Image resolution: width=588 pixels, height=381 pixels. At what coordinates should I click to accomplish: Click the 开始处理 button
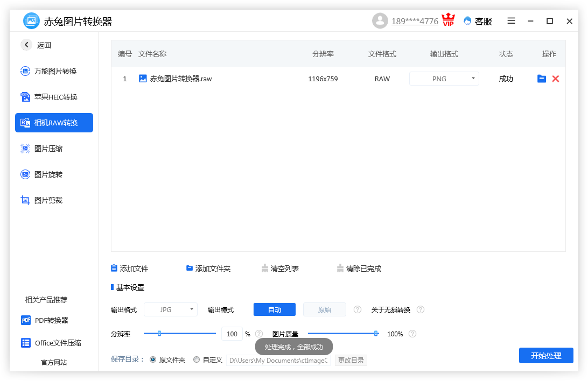pyautogui.click(x=546, y=356)
